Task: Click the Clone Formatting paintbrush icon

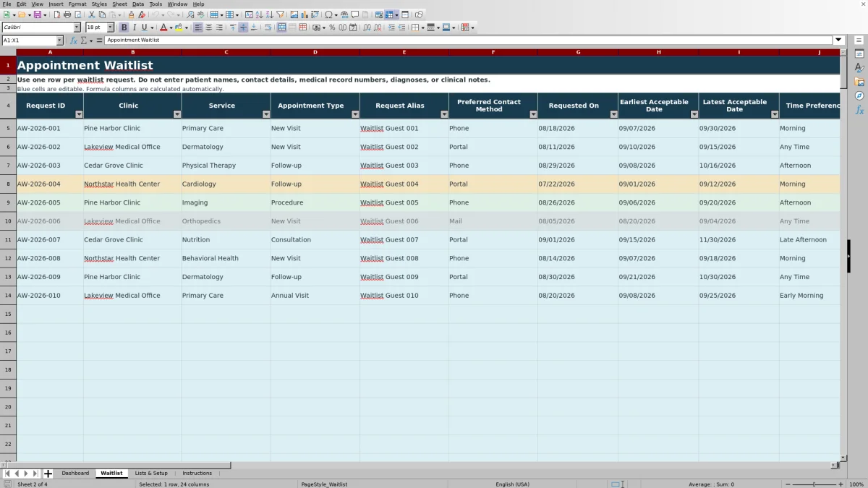Action: [131, 14]
